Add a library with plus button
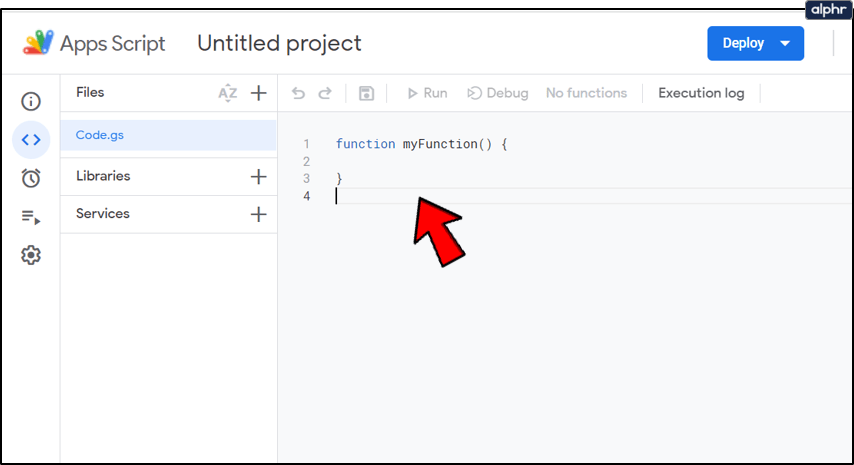 (x=259, y=176)
